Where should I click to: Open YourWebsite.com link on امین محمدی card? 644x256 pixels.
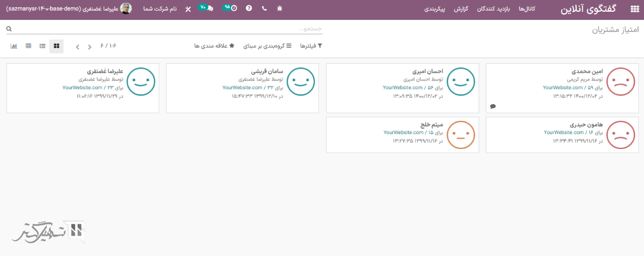click(x=563, y=88)
